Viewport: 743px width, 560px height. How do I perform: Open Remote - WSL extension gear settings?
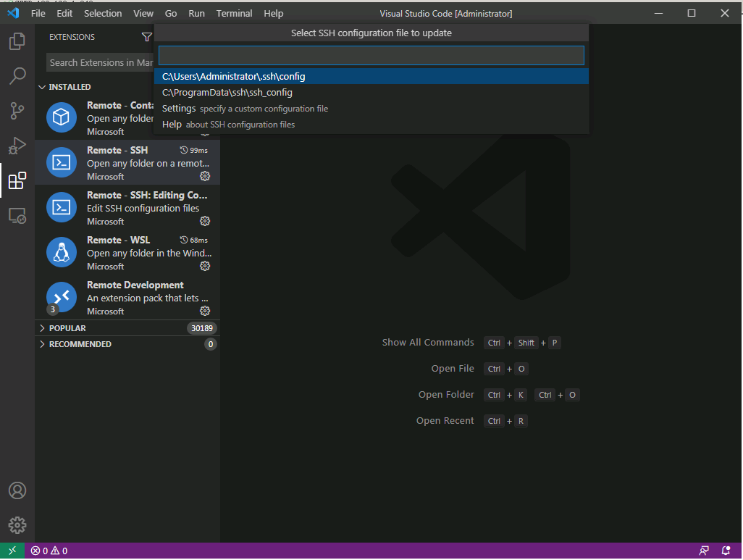tap(205, 267)
